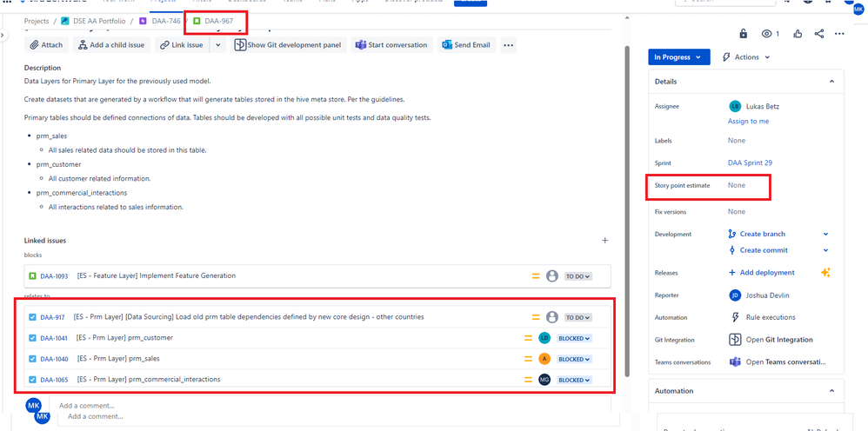Click the DAA-1065 task type checkbox icon
The image size is (868, 431).
(32, 380)
